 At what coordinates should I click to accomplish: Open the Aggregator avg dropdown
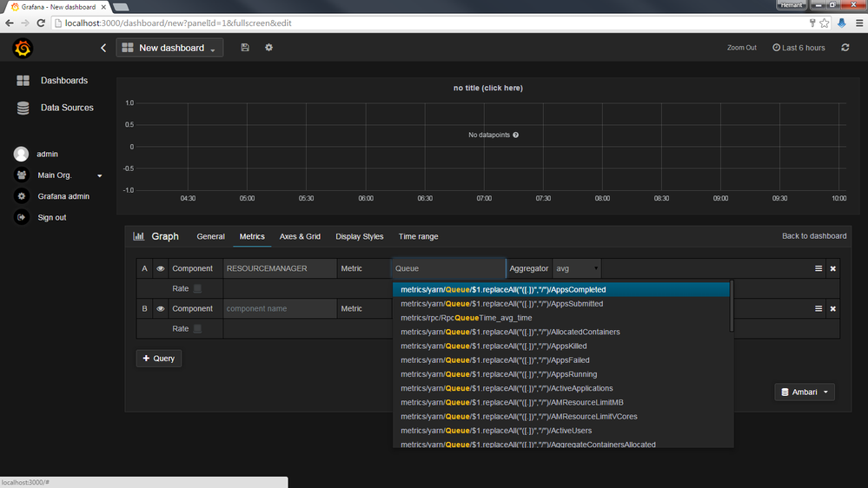(577, 269)
